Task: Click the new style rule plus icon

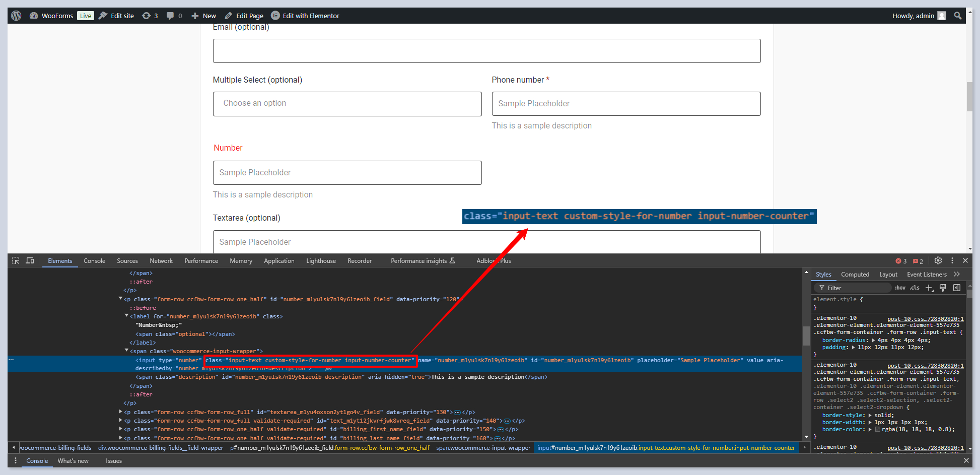Action: click(x=929, y=288)
